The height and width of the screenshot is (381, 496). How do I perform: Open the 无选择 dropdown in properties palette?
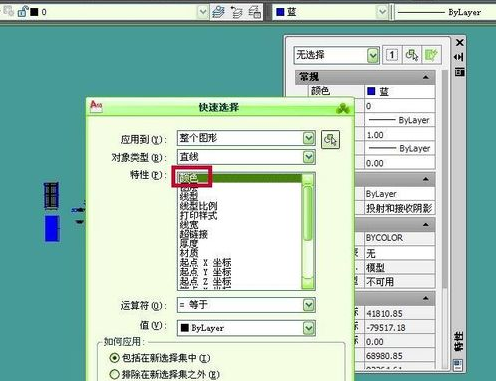[373, 55]
